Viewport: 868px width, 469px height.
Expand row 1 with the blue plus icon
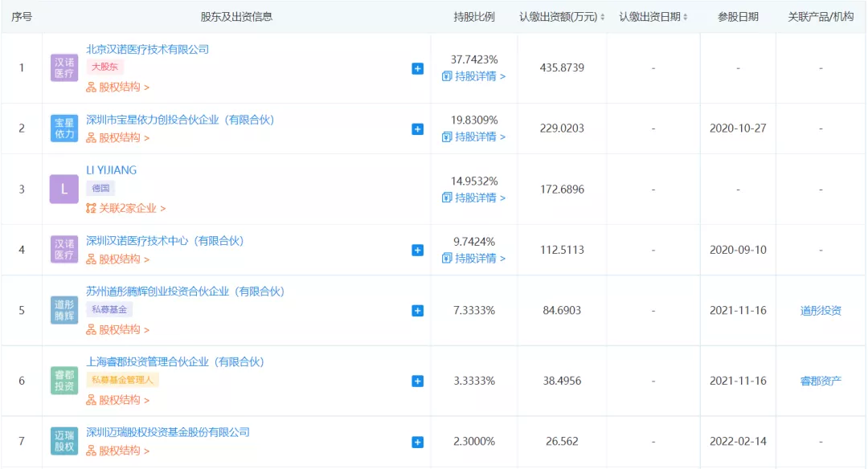coord(417,68)
